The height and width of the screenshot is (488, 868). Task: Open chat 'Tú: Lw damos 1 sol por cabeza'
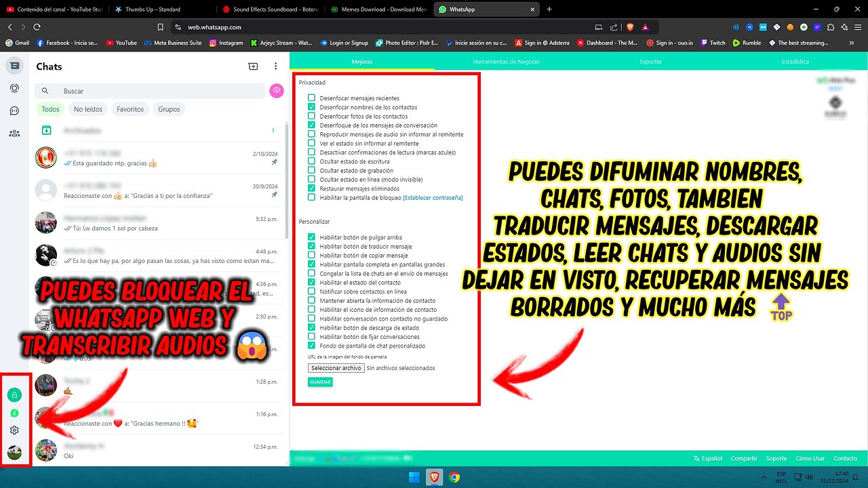click(159, 223)
